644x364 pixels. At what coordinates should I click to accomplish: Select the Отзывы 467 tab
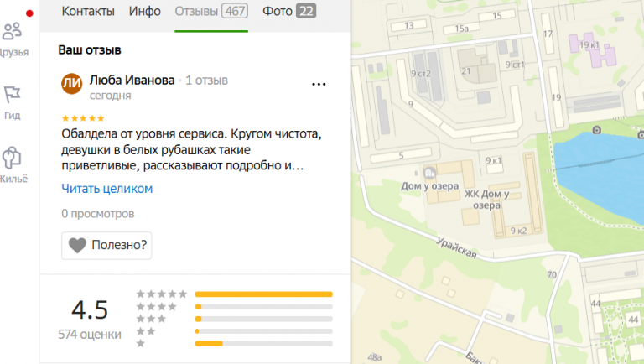coord(211,11)
